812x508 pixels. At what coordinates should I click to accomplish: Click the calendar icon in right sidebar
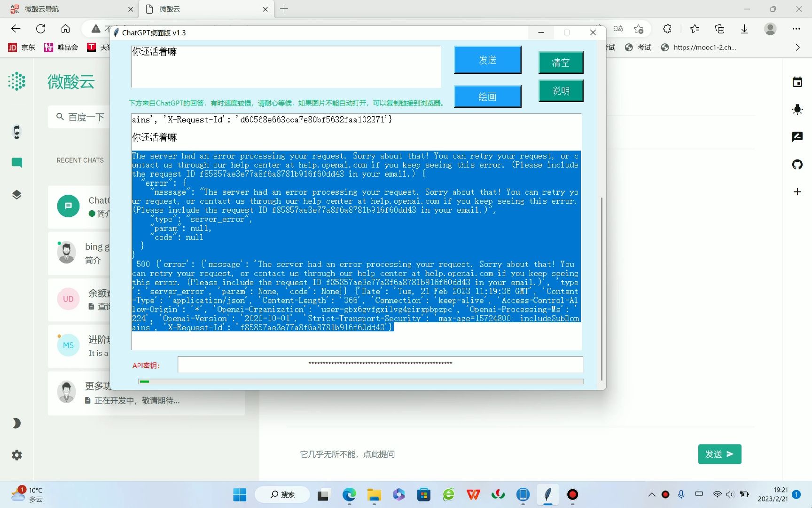[797, 82]
